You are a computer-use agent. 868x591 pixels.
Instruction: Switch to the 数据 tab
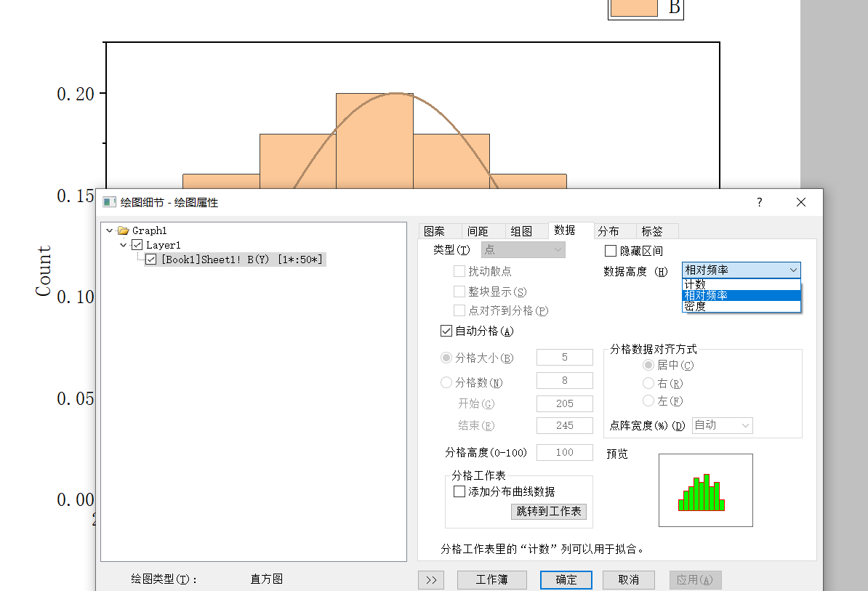565,230
